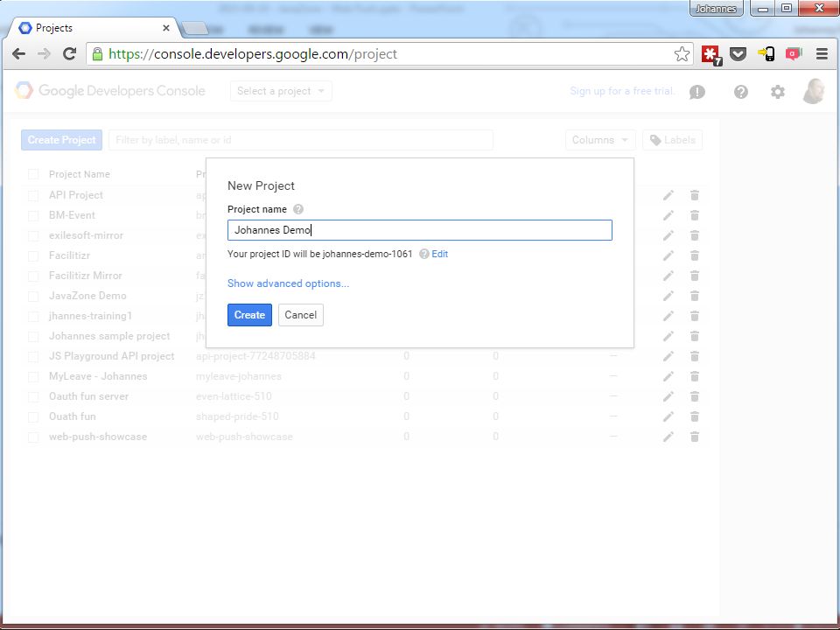Open the red asterisk extension icon
This screenshot has height=630, width=840.
[711, 54]
